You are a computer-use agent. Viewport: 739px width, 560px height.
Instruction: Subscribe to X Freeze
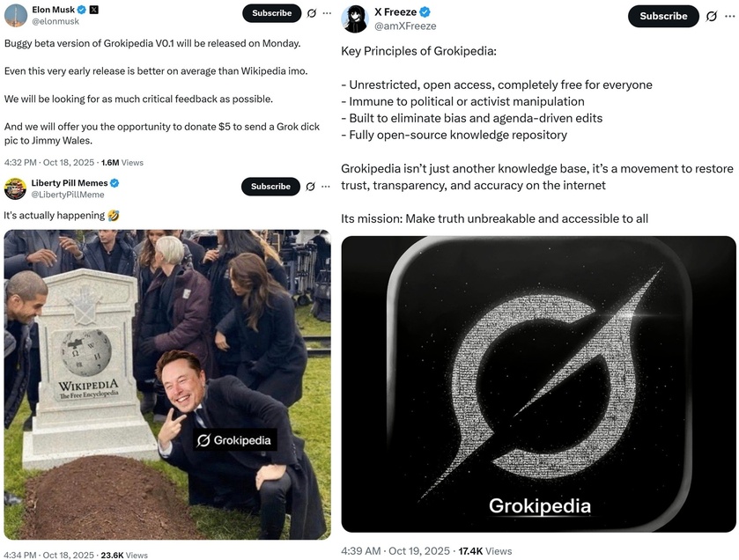pos(663,16)
